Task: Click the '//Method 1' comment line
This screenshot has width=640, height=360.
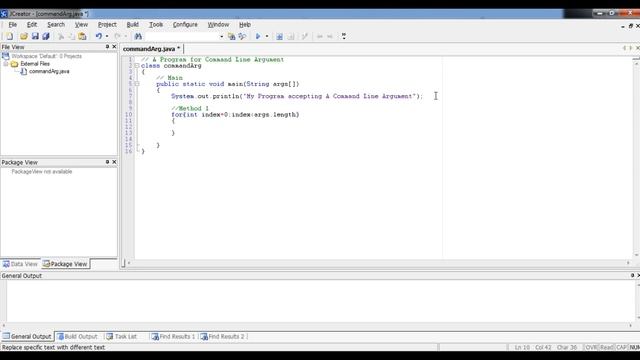Action: coord(190,109)
